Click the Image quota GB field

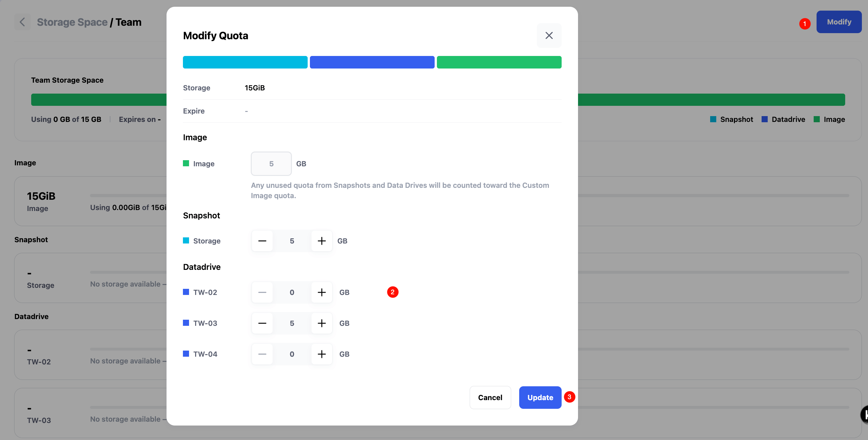271,163
